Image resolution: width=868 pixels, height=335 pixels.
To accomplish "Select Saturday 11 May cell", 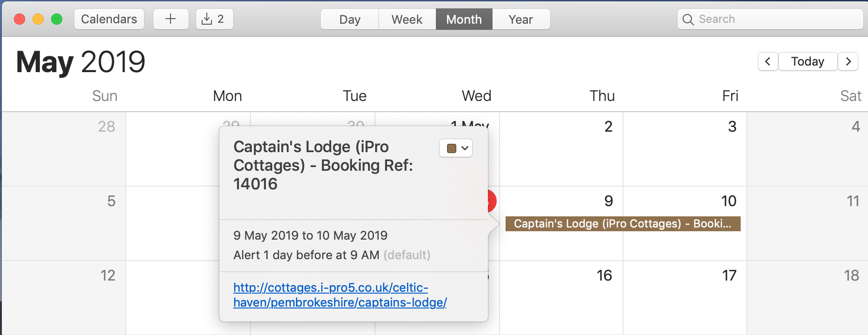I will 808,223.
